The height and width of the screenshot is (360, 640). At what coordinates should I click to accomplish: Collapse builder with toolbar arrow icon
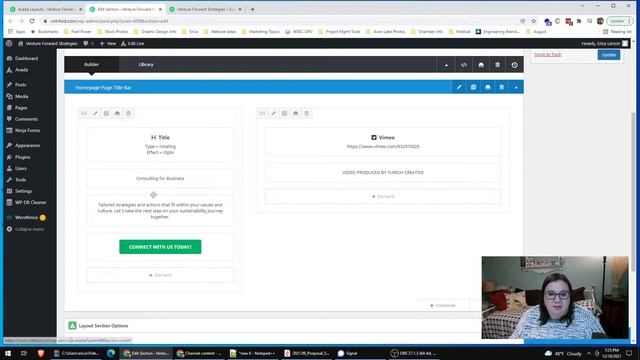tap(446, 65)
